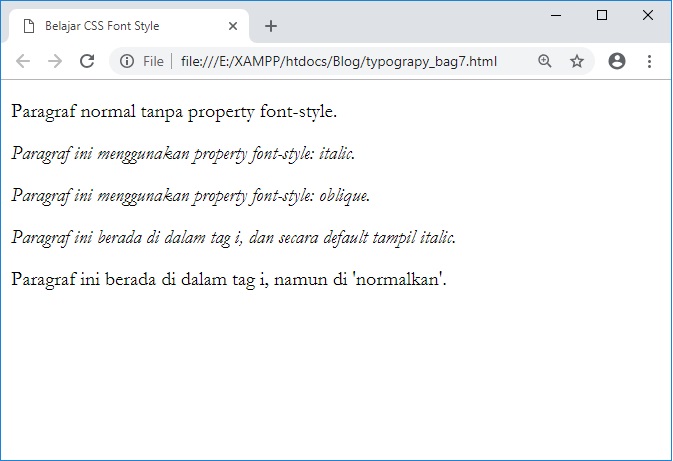The height and width of the screenshot is (461, 673).
Task: Click paragraph about 'secara default tampil italic'
Action: [x=234, y=237]
